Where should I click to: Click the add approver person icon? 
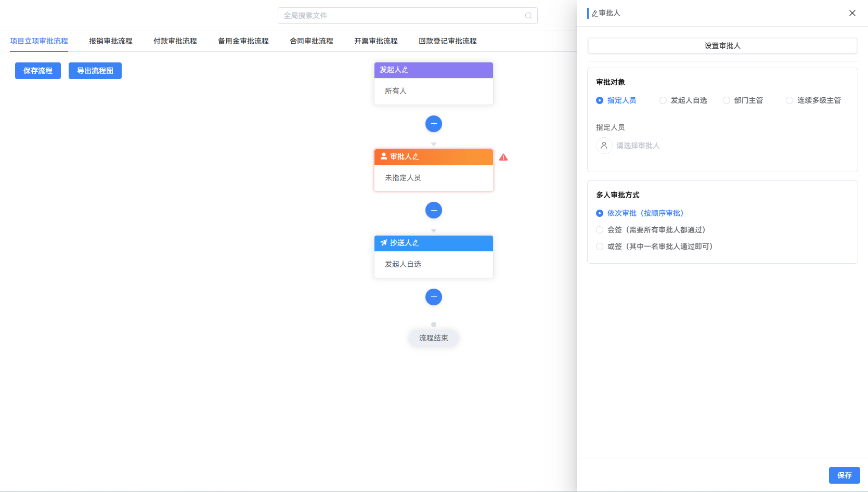tap(604, 146)
